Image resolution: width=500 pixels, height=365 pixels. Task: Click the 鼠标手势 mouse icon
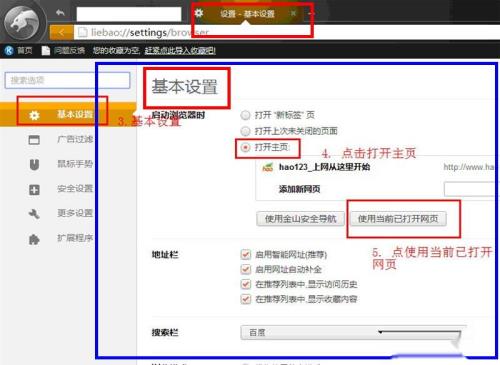click(34, 164)
